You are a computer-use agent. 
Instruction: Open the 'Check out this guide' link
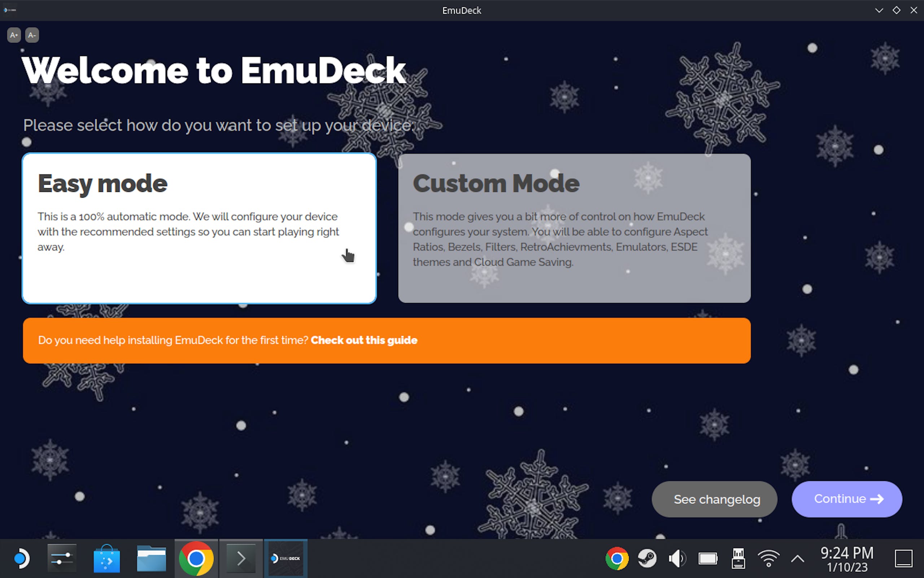(364, 340)
